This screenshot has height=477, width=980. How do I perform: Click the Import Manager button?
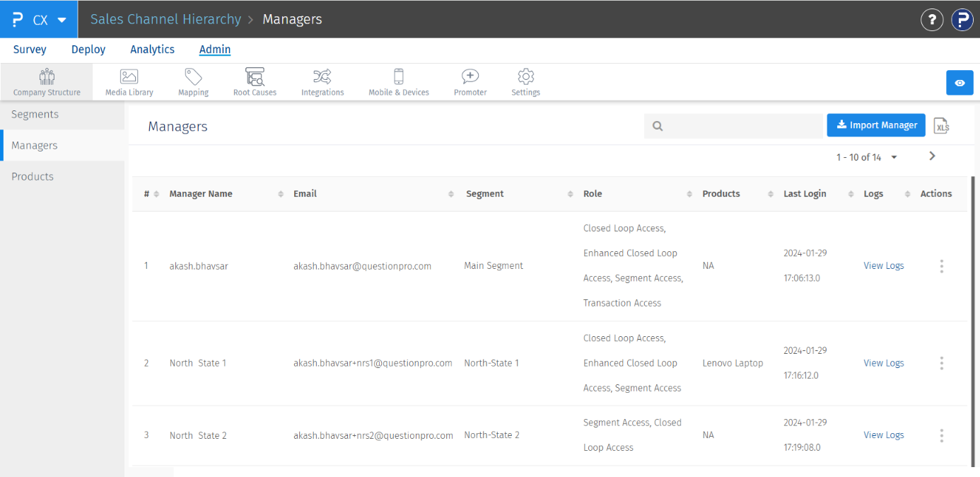[x=876, y=125]
